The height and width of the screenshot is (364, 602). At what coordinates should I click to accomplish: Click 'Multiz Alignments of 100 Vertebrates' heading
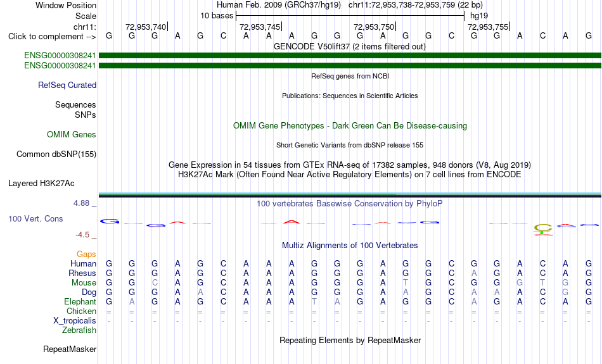[350, 245]
